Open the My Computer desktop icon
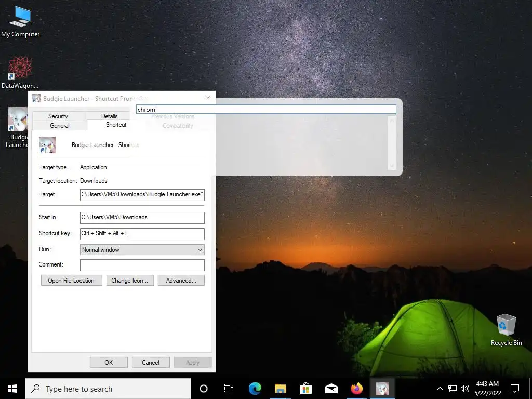This screenshot has height=399, width=532. pyautogui.click(x=20, y=22)
